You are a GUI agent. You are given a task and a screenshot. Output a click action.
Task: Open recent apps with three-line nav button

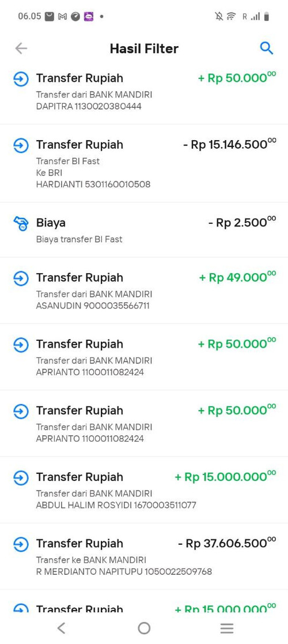coord(227,628)
